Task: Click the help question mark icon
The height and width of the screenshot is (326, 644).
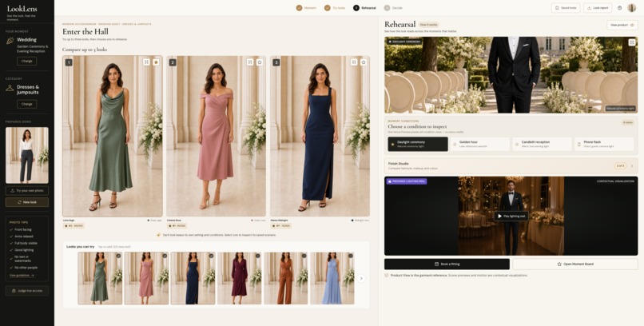Action: [619, 8]
